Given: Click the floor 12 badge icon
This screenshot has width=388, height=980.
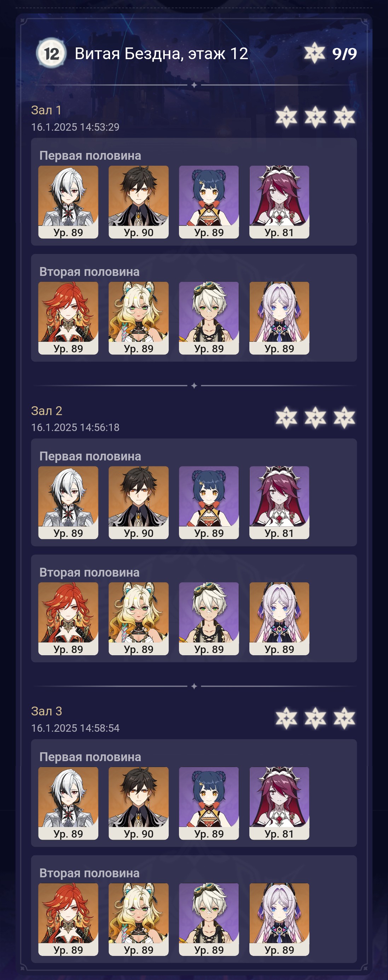Looking at the screenshot, I should pyautogui.click(x=51, y=53).
